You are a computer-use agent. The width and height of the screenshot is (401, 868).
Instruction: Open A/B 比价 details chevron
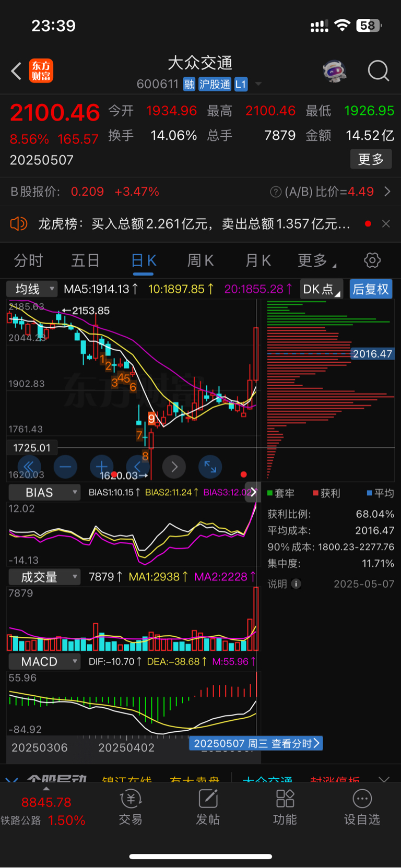coord(387,192)
